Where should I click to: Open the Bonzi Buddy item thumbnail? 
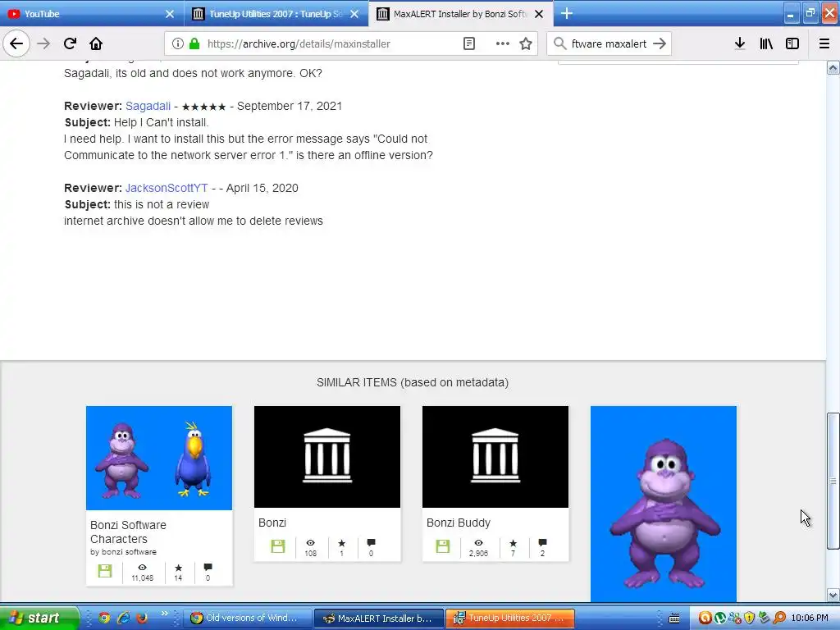495,457
